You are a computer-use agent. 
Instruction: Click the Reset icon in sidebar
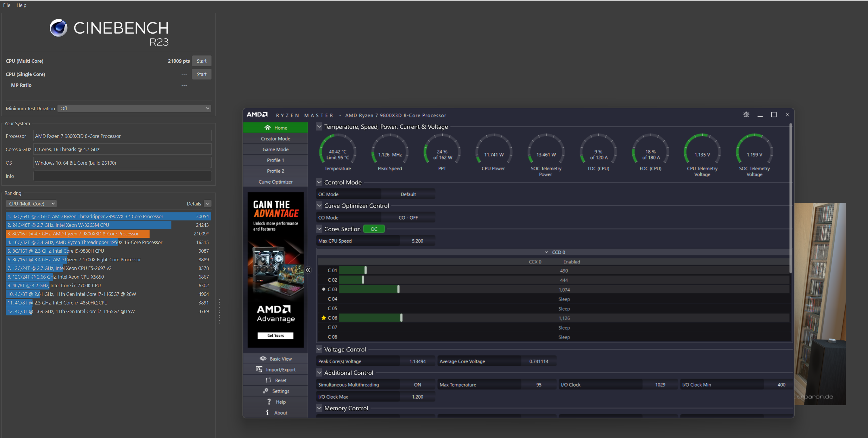pos(268,380)
